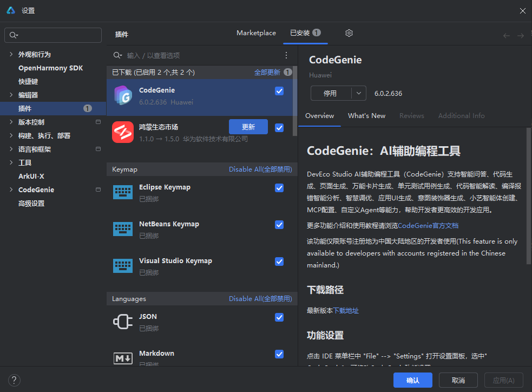The width and height of the screenshot is (532, 392).
Task: Click the help question mark icon
Action: pyautogui.click(x=14, y=380)
